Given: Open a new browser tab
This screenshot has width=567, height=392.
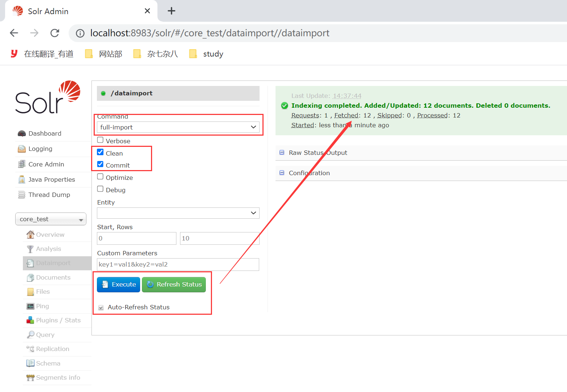Looking at the screenshot, I should click(x=171, y=11).
